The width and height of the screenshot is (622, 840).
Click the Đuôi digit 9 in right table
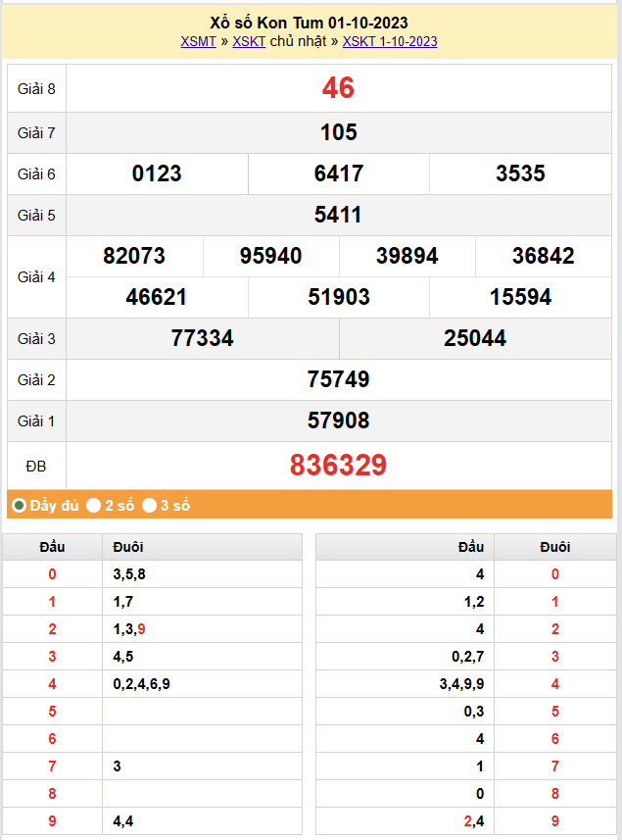[x=555, y=821]
